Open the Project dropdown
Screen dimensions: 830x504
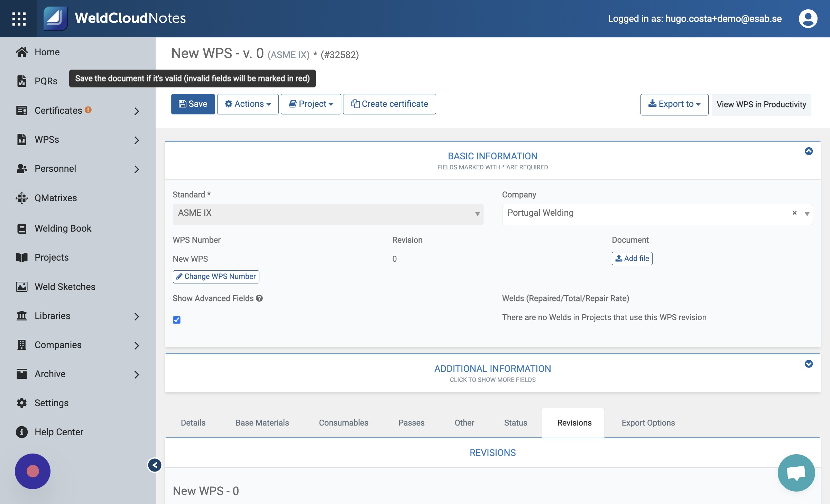pyautogui.click(x=311, y=104)
